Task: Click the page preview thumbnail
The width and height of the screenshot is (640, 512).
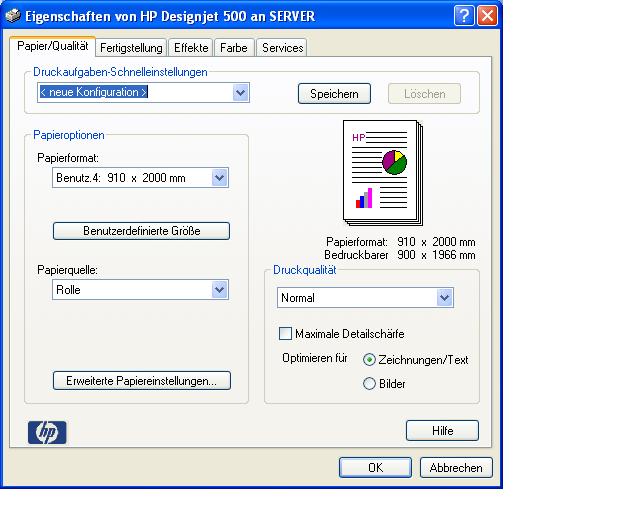Action: point(383,173)
